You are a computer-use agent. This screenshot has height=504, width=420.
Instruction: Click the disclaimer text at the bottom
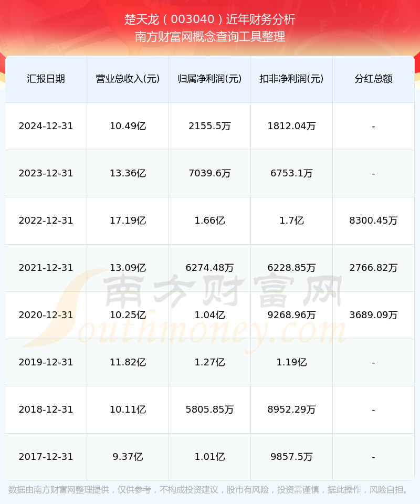pos(209,490)
